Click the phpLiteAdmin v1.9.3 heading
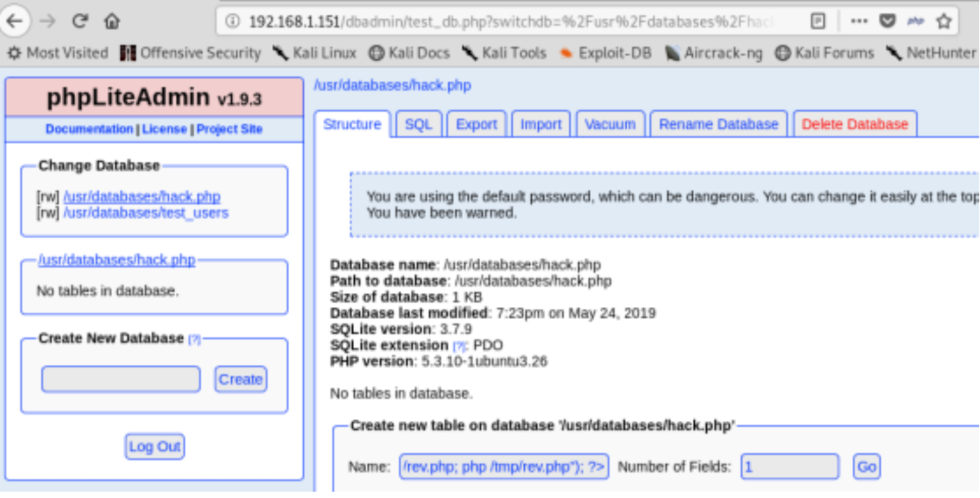Viewport: 980px width, 498px height. pyautogui.click(x=154, y=98)
